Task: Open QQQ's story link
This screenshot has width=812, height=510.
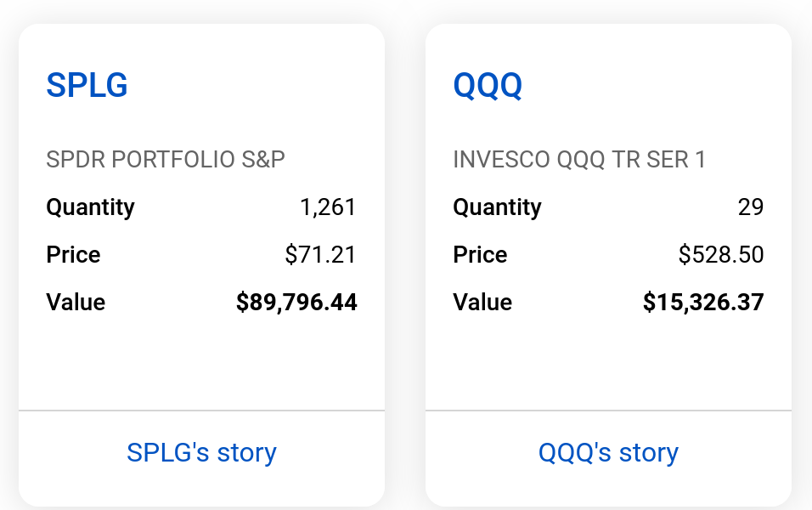Action: click(608, 452)
